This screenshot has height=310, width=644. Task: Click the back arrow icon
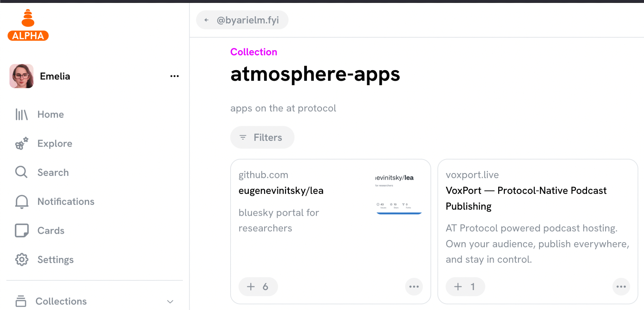click(x=206, y=20)
